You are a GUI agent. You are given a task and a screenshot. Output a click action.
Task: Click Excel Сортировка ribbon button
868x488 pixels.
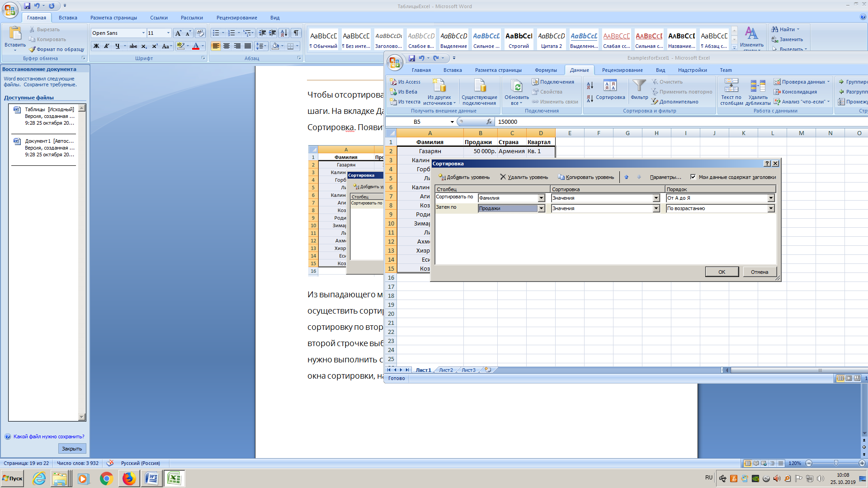610,90
